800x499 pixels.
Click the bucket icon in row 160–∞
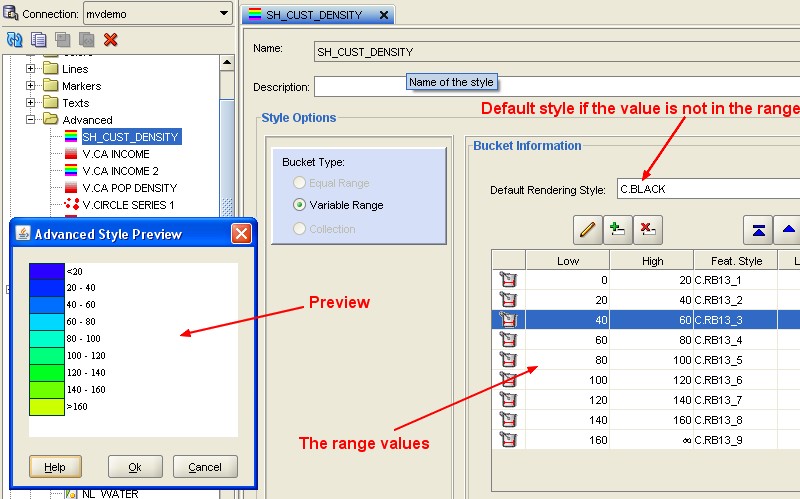point(508,439)
